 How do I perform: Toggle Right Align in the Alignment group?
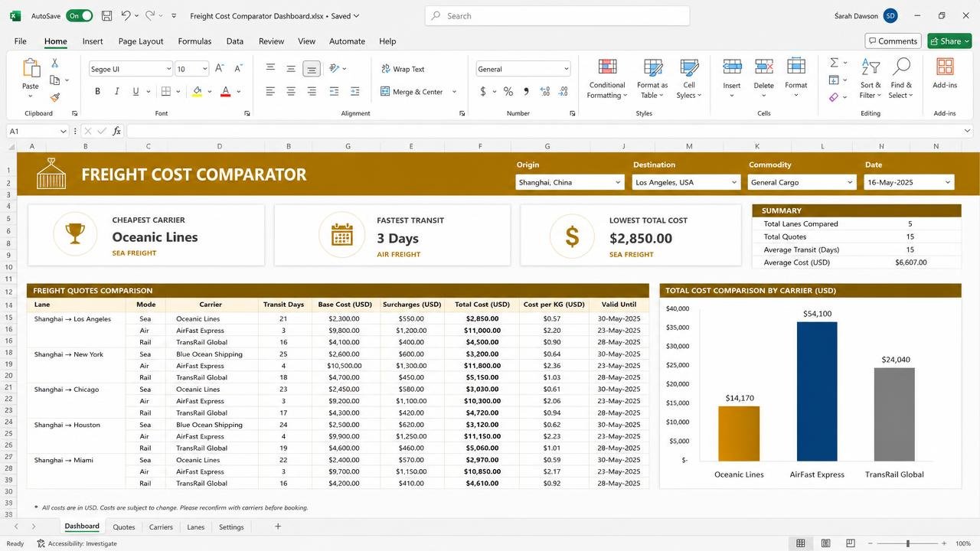tap(312, 91)
